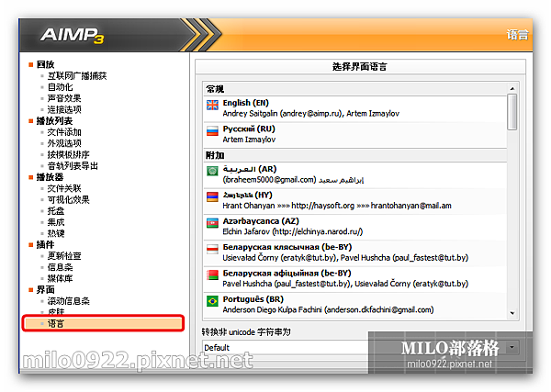The image size is (551, 392).
Task: Select Português (BR) language
Action: (x=354, y=304)
